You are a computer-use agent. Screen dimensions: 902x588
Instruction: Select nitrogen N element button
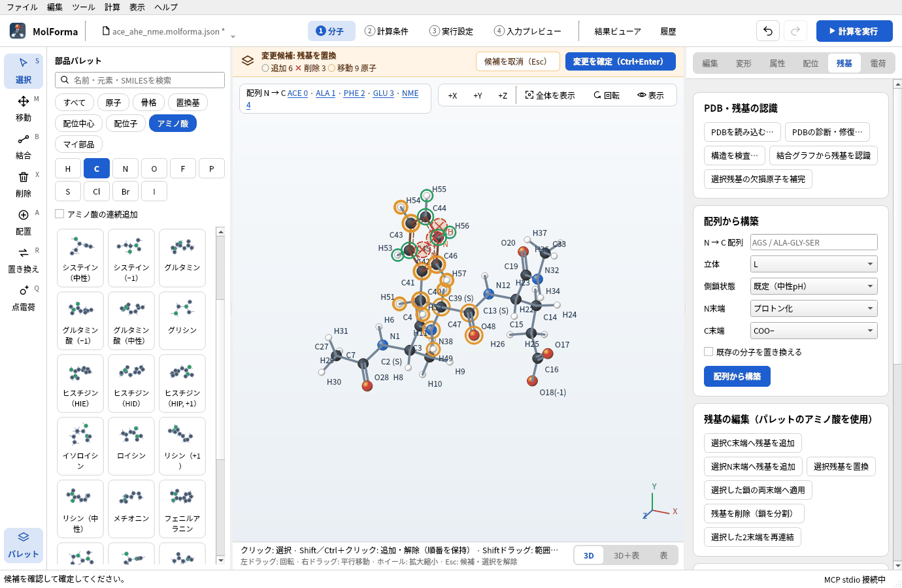pos(125,169)
